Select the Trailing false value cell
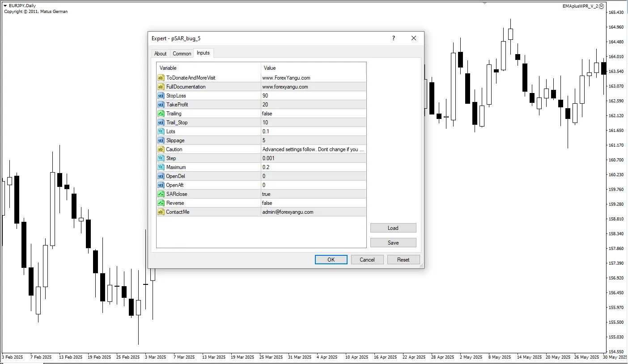Image resolution: width=628 pixels, height=364 pixels. [313, 114]
